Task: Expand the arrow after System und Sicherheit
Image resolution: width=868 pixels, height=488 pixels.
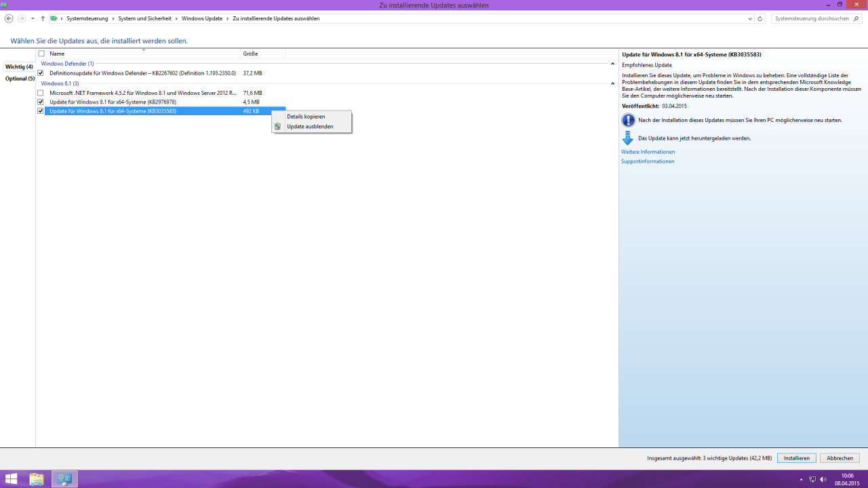Action: tap(177, 18)
